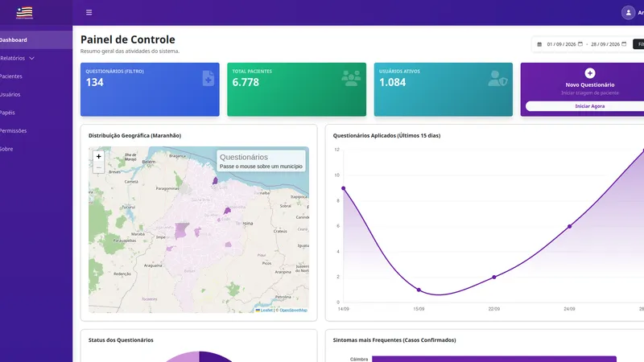Click the Questionários (Filtro) 134 card
This screenshot has width=644, height=362.
click(150, 89)
